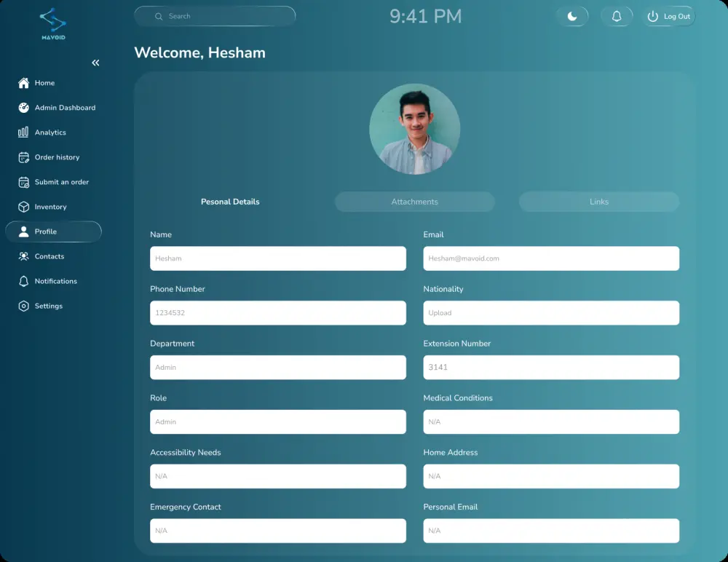
Task: Select the Pesonal Details tab label
Action: pos(230,202)
